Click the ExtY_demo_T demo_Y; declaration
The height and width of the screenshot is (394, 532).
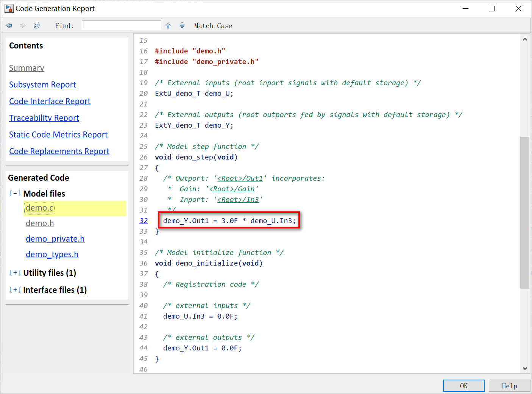tap(194, 125)
